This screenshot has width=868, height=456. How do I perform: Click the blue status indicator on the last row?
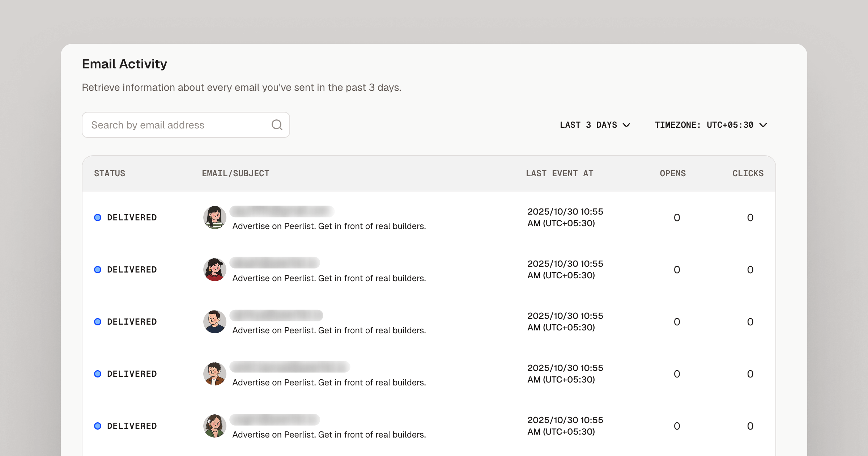click(98, 426)
